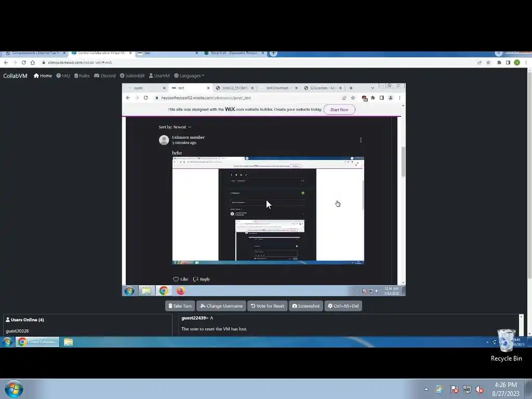The height and width of the screenshot is (399, 532).
Task: Open the screenshot image in the comment
Action: tap(268, 211)
